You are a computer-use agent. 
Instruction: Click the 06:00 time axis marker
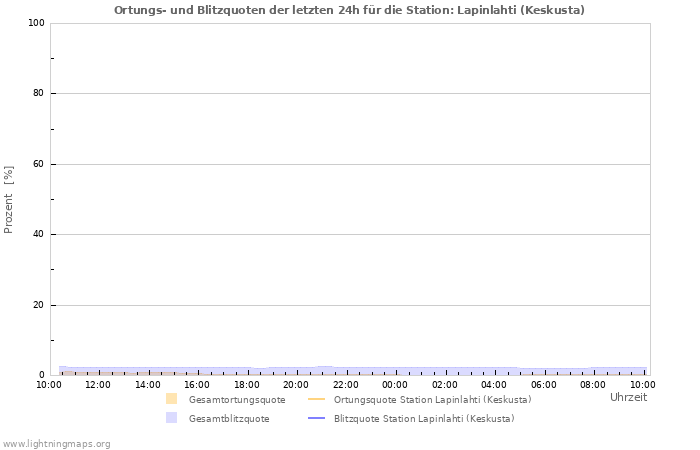coord(544,384)
